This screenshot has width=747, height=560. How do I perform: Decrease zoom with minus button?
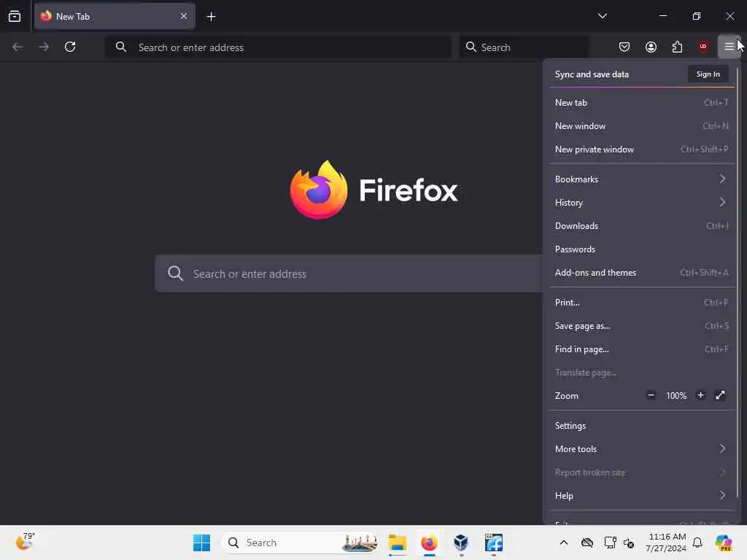pos(651,395)
